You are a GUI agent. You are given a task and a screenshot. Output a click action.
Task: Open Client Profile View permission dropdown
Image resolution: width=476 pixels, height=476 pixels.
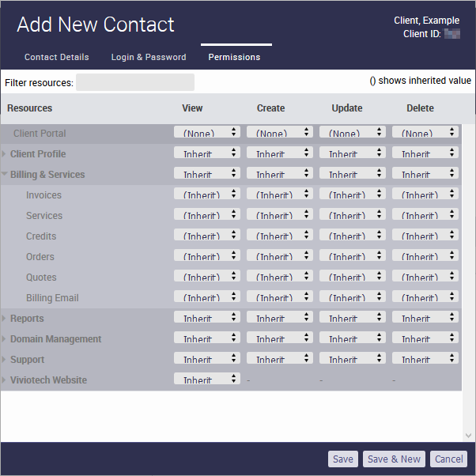[x=207, y=153]
